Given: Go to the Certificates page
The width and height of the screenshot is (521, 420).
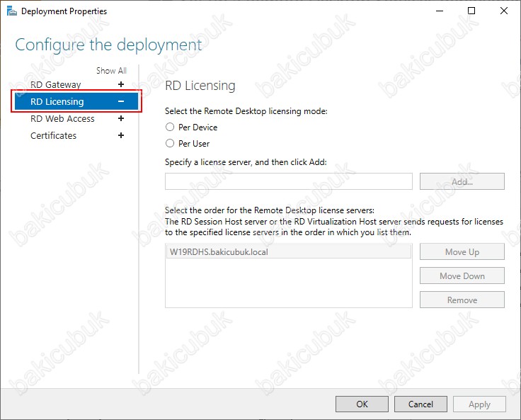Looking at the screenshot, I should pos(53,135).
